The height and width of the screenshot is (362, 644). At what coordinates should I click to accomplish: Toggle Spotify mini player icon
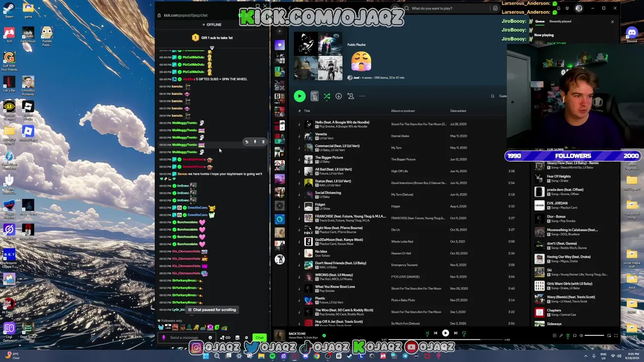point(609,335)
